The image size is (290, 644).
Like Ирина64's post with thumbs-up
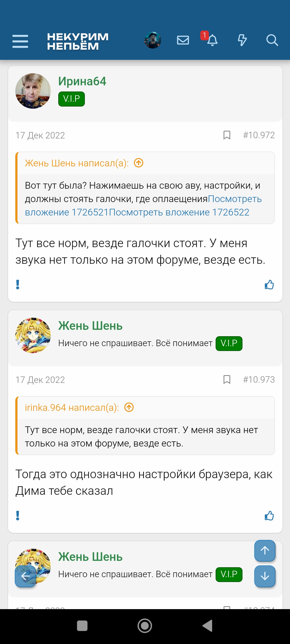[270, 285]
